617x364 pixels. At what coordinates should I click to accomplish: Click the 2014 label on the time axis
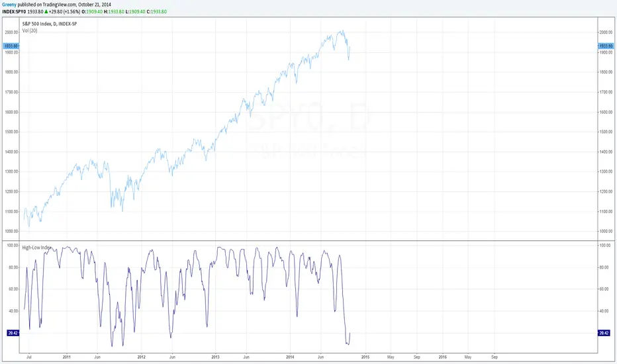pos(291,357)
